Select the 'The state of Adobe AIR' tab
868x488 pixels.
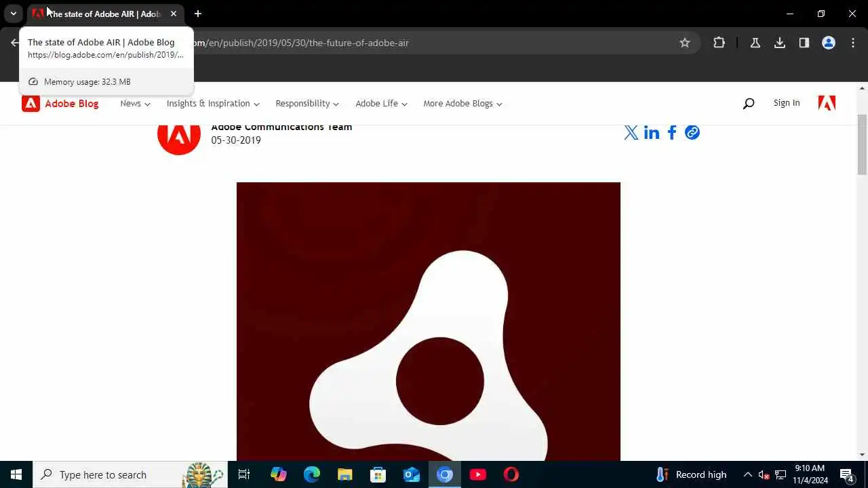point(105,14)
